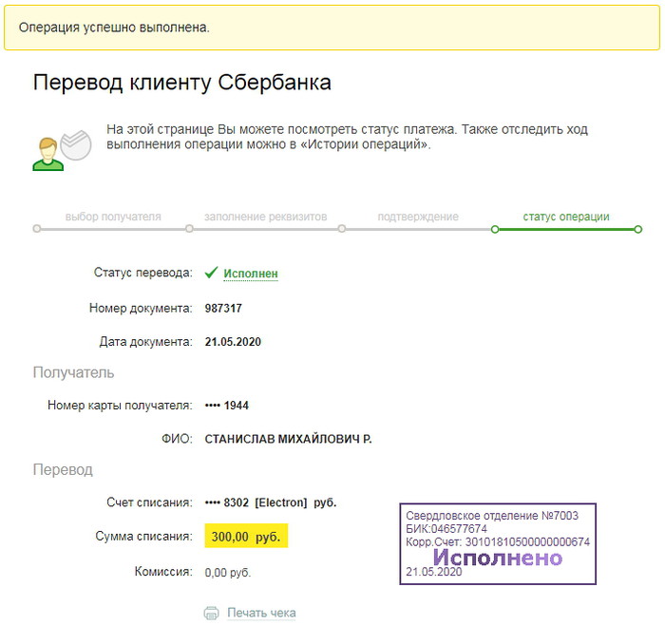The image size is (665, 644).
Task: Click the Исполнен status link
Action: click(x=251, y=274)
